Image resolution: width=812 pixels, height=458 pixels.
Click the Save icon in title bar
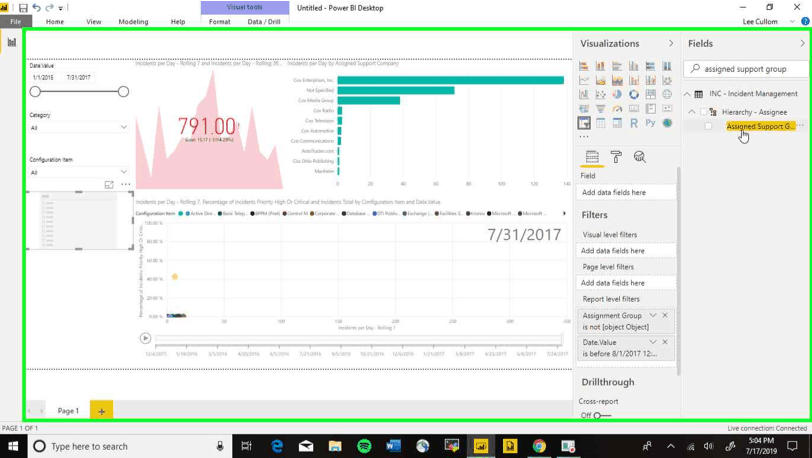tap(23, 8)
